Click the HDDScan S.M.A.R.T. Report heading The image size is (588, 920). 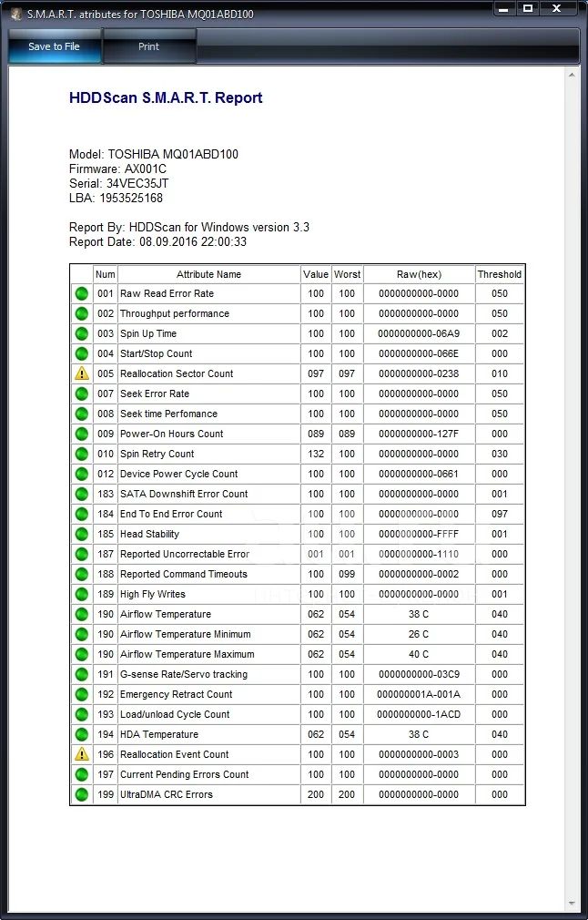coord(166,98)
